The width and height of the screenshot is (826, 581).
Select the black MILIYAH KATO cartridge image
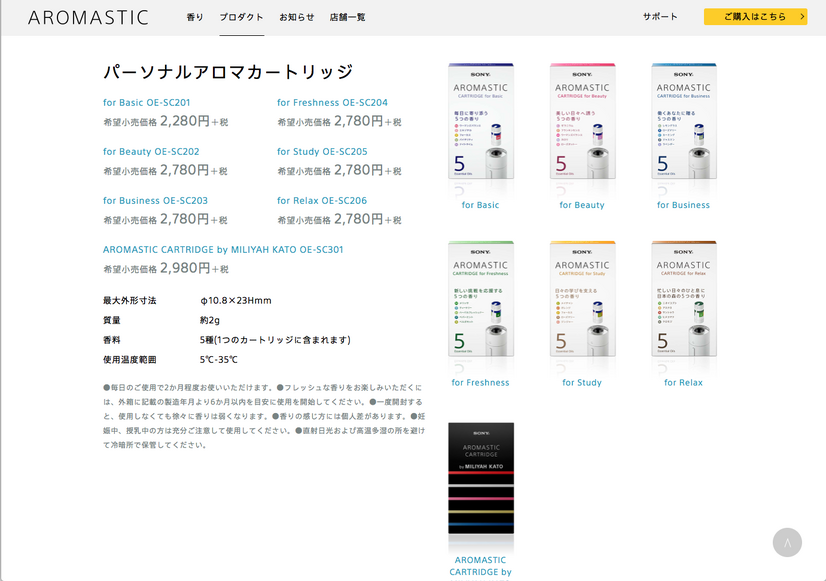(x=481, y=478)
